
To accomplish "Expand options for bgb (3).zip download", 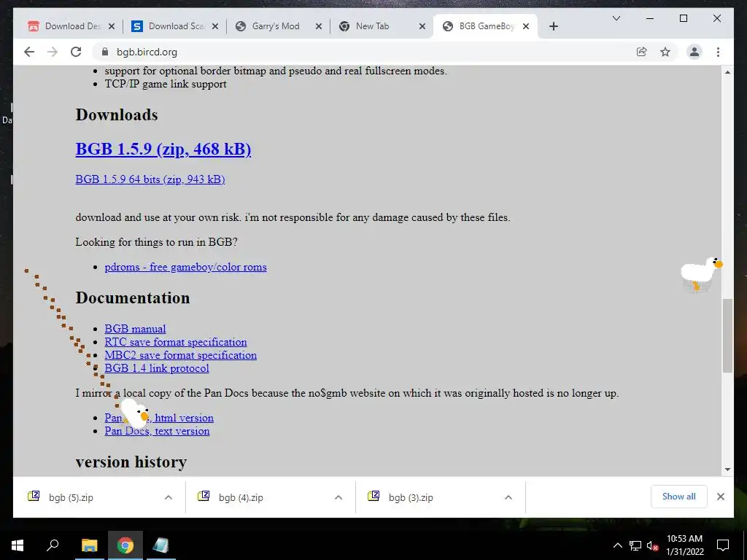I will coord(508,497).
